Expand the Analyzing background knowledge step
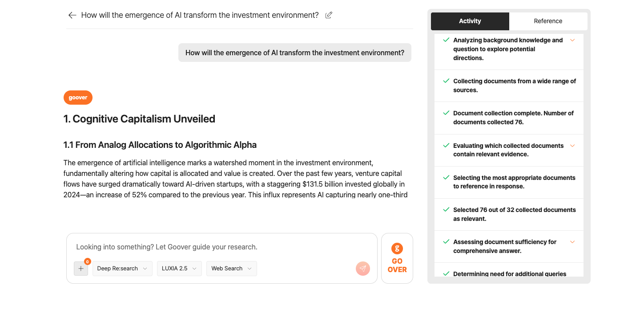 tap(572, 40)
